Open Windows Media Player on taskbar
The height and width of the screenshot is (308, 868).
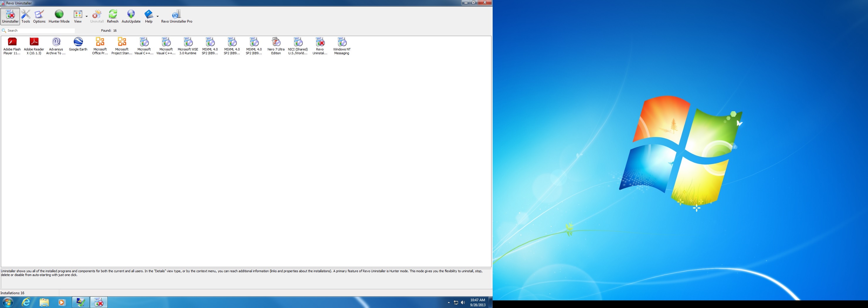(x=62, y=302)
